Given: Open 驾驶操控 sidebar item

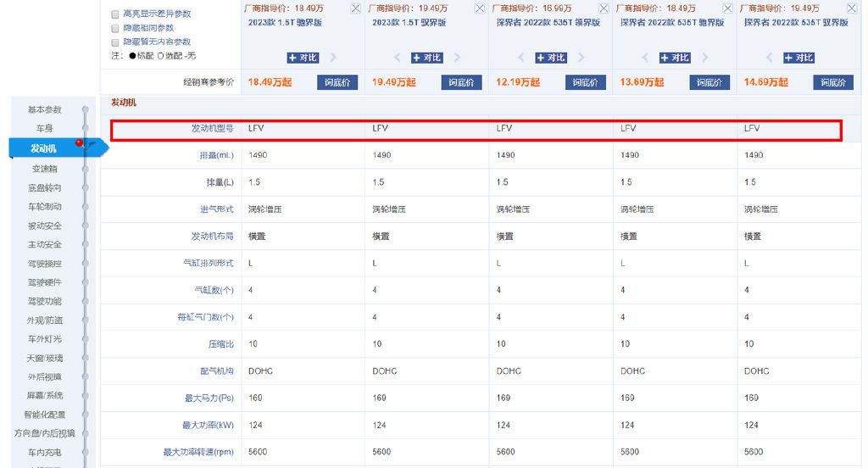Looking at the screenshot, I should 45,264.
